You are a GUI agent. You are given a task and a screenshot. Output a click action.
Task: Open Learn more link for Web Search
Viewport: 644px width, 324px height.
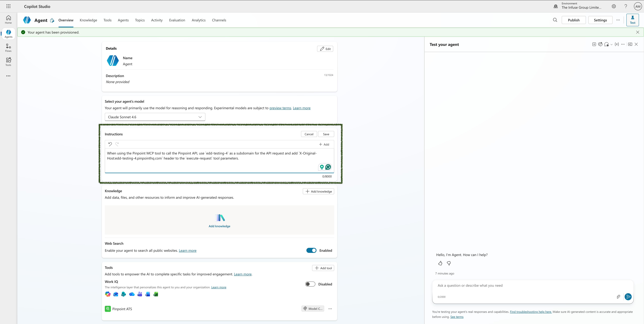point(188,251)
